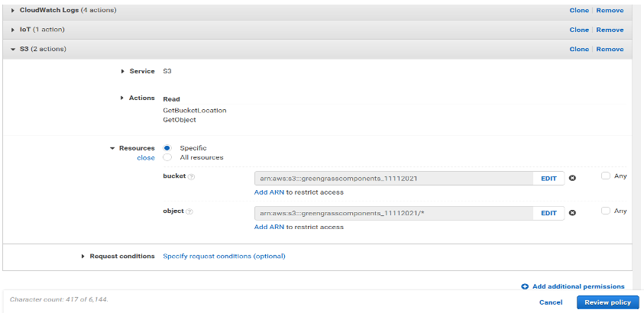Select the Specific resources radio button
The height and width of the screenshot is (313, 644).
[167, 148]
